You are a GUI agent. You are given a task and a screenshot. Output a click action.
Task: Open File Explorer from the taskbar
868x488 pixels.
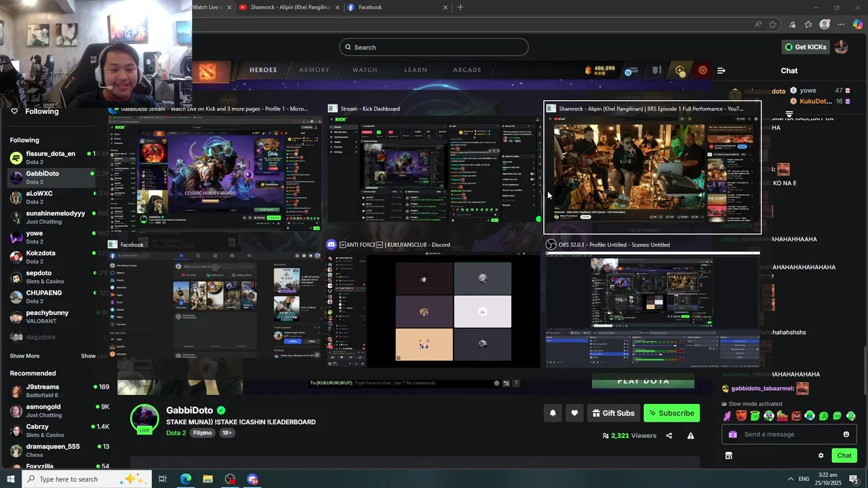208,479
